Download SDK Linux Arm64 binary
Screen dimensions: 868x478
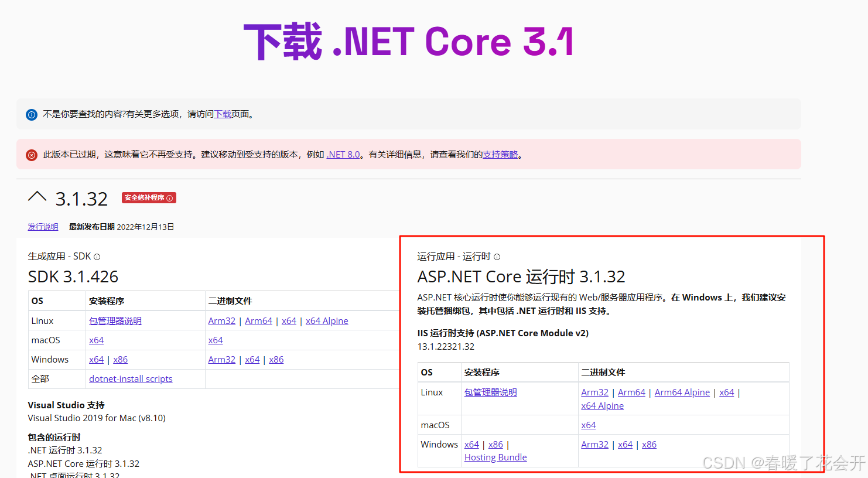(x=259, y=321)
